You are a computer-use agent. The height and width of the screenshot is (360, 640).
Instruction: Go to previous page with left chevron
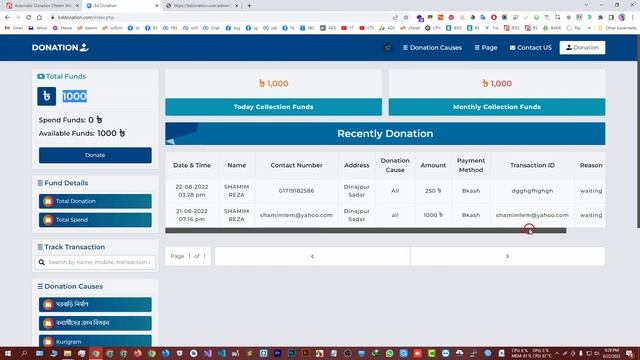(x=312, y=256)
